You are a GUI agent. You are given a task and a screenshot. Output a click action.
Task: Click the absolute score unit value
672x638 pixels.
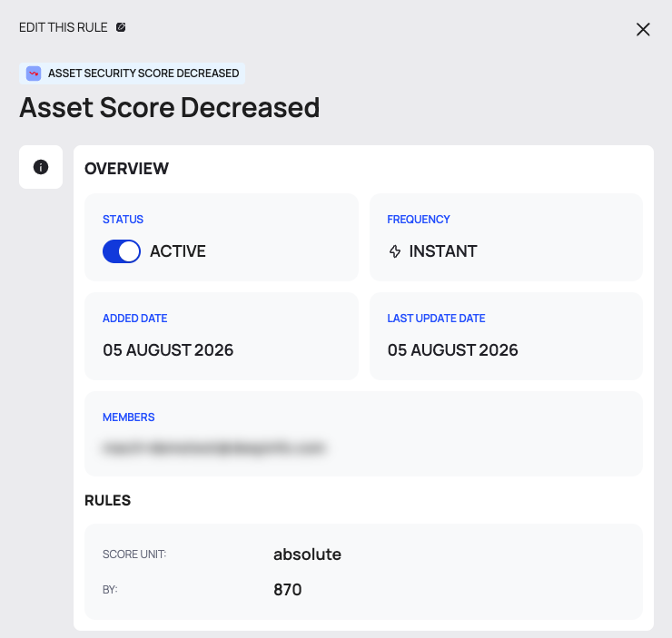click(307, 555)
